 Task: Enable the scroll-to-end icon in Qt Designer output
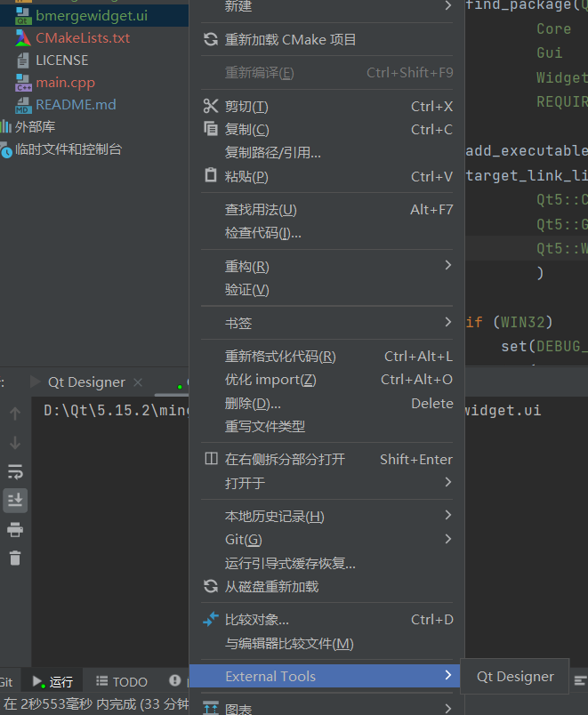(14, 500)
